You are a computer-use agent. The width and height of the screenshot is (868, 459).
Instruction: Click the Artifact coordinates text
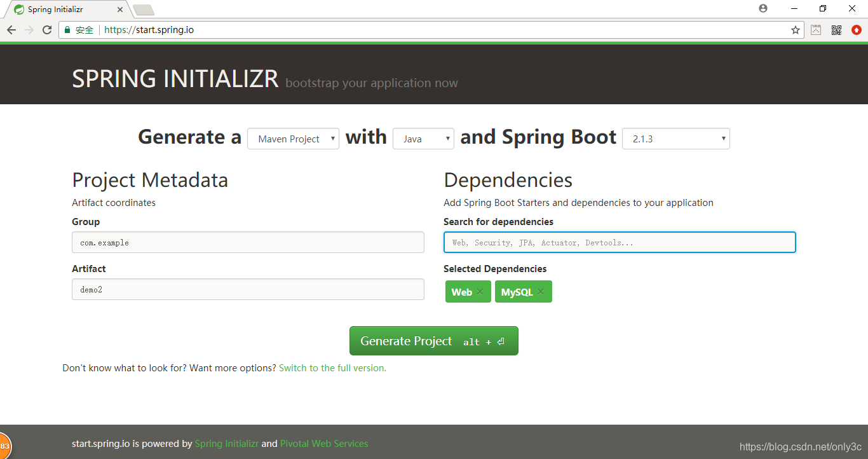[x=114, y=203]
